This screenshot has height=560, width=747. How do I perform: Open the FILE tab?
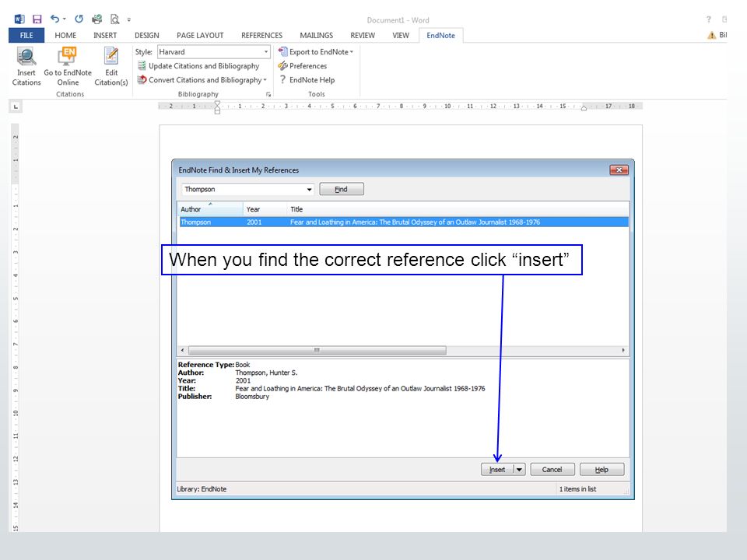click(x=26, y=35)
